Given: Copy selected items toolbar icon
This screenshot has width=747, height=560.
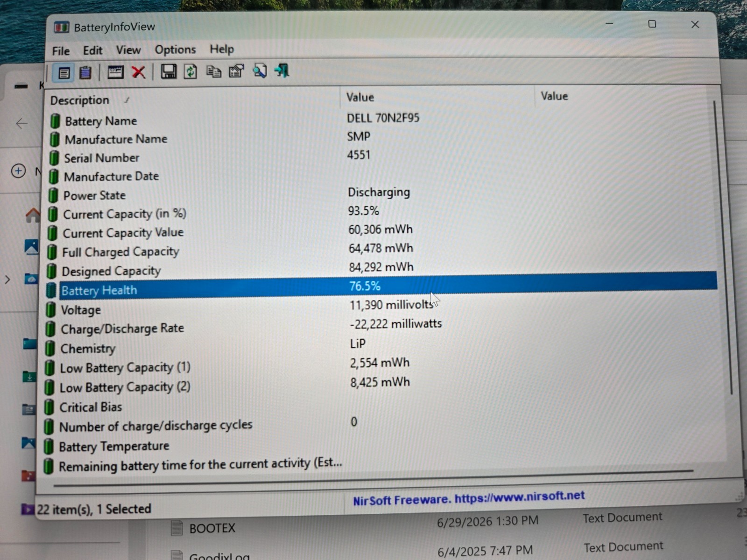Looking at the screenshot, I should pos(214,71).
